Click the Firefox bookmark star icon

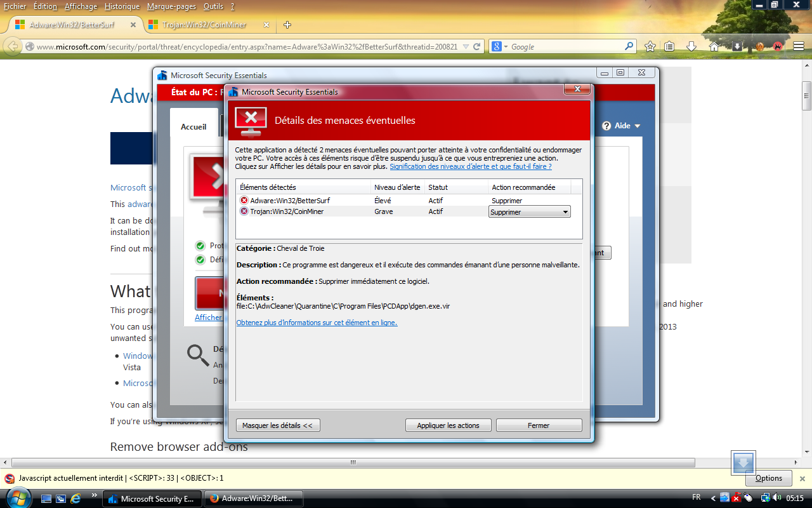(x=650, y=46)
